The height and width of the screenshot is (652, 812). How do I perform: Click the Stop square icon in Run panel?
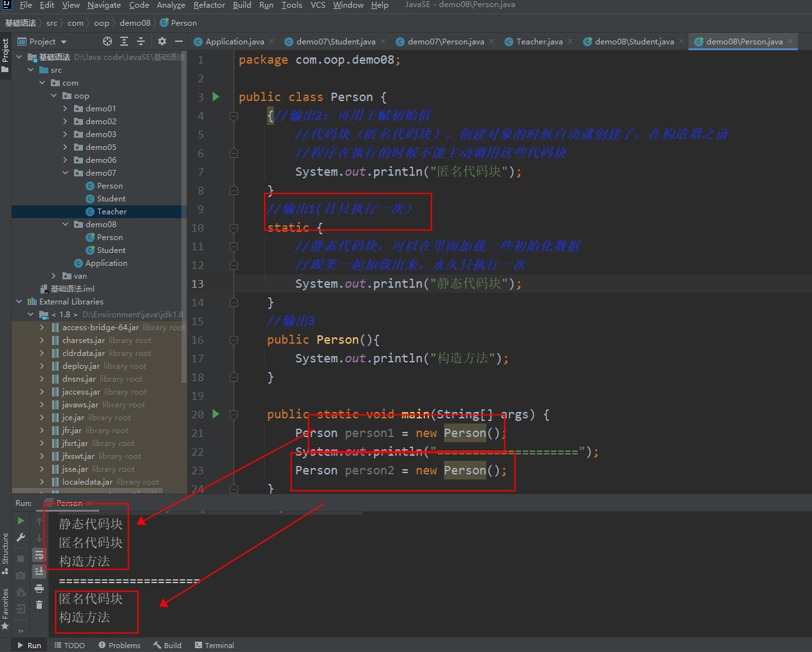click(x=21, y=559)
